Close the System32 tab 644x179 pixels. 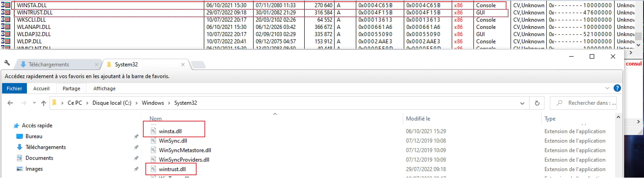pos(183,65)
